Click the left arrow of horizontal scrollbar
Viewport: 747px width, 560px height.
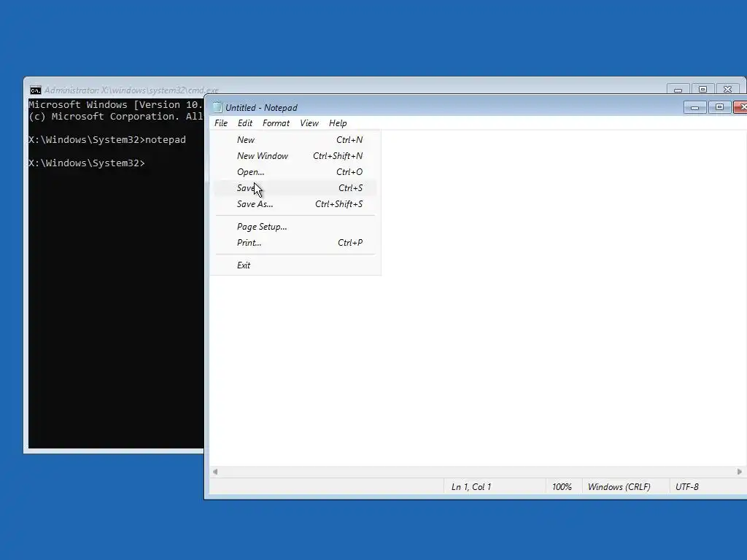coord(215,472)
